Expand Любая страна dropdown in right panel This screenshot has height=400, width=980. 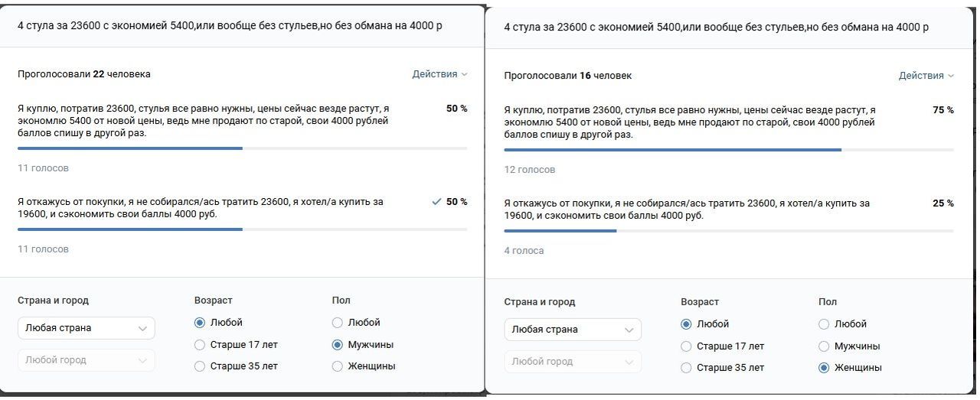click(572, 330)
